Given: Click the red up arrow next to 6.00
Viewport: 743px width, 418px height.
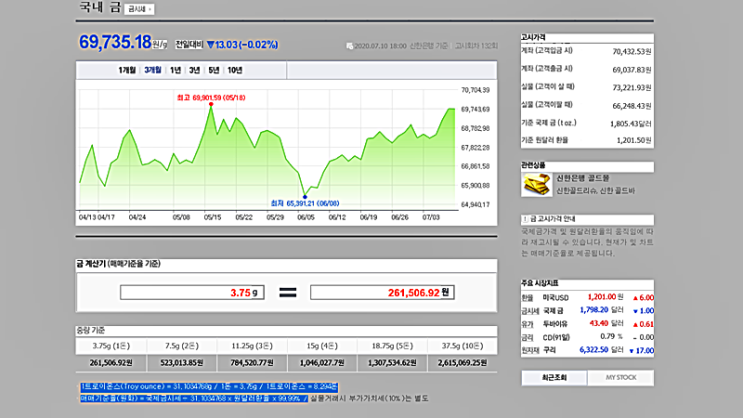Looking at the screenshot, I should click(635, 298).
